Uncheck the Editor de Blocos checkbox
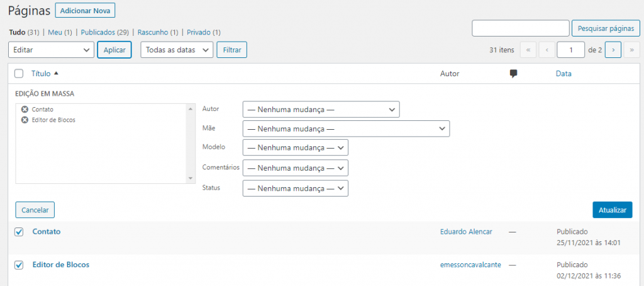644x286 pixels. coord(18,265)
